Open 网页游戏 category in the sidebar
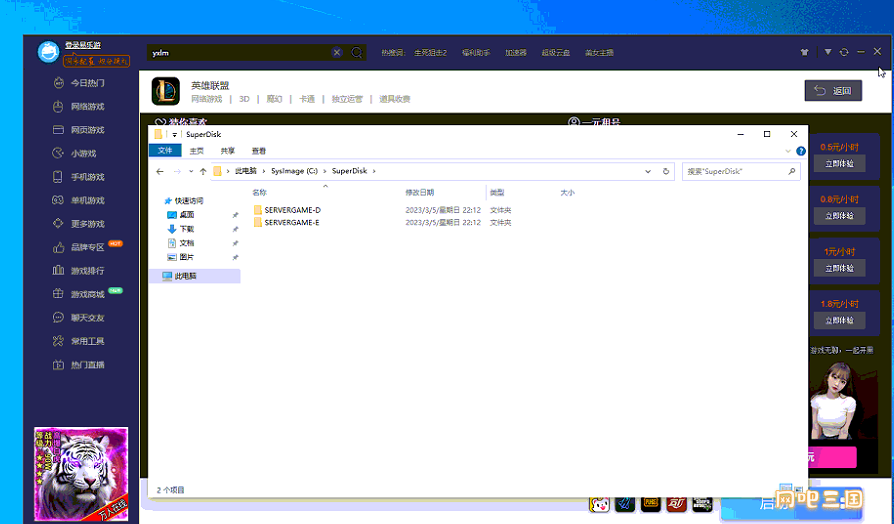Image resolution: width=894 pixels, height=524 pixels. (79, 130)
